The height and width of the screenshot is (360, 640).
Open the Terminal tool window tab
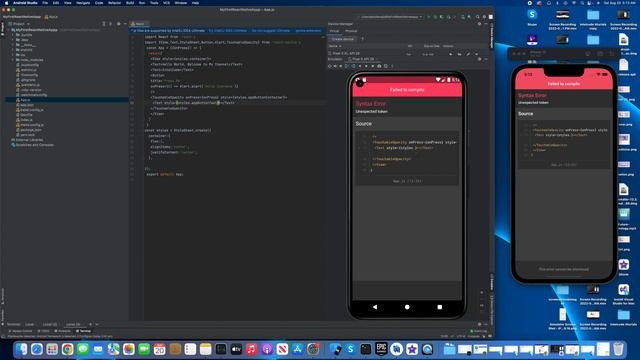click(x=83, y=331)
